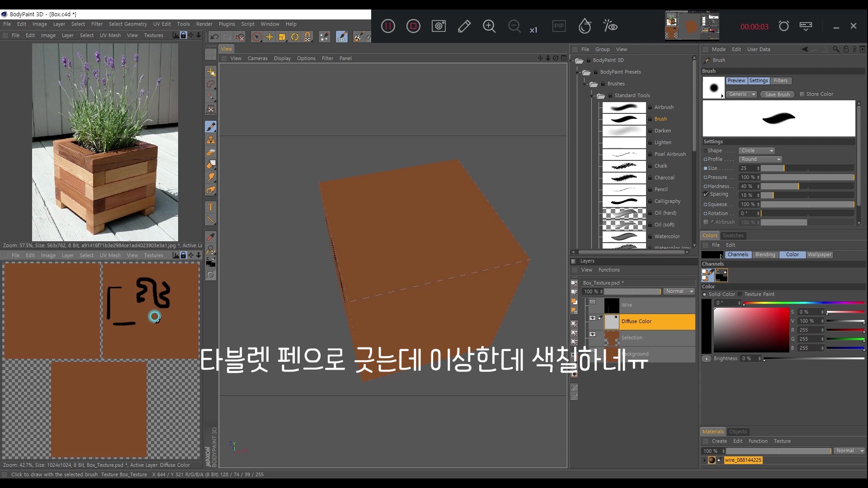868x488 pixels.
Task: Select the Fill Bitmap bucket tool
Action: [211, 165]
